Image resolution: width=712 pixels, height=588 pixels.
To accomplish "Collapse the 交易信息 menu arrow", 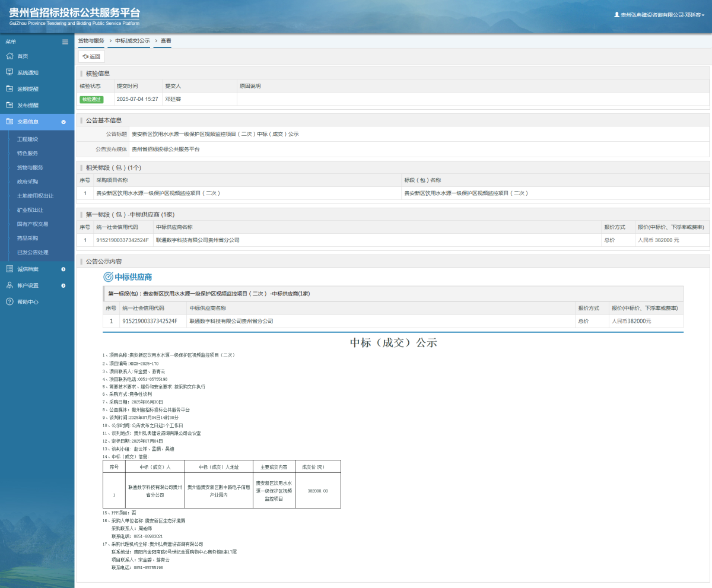I will coord(63,122).
